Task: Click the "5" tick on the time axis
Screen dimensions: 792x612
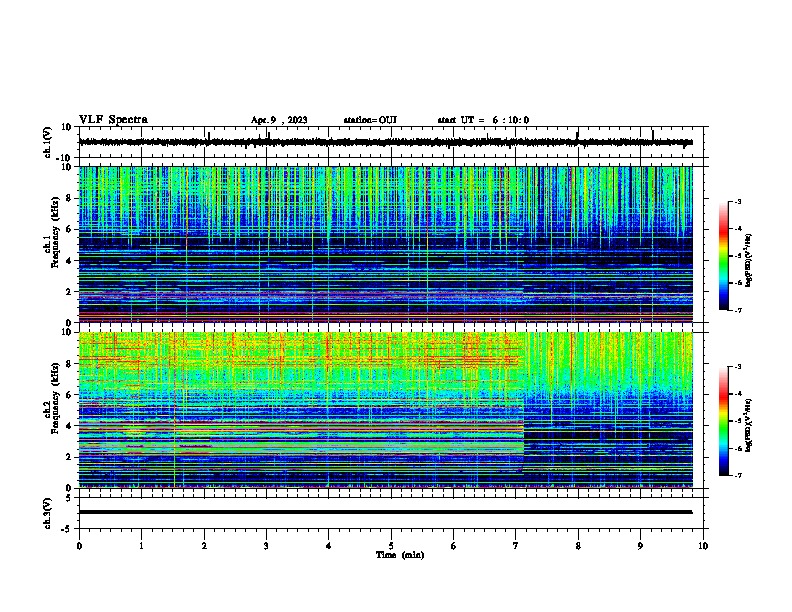Action: (391, 546)
